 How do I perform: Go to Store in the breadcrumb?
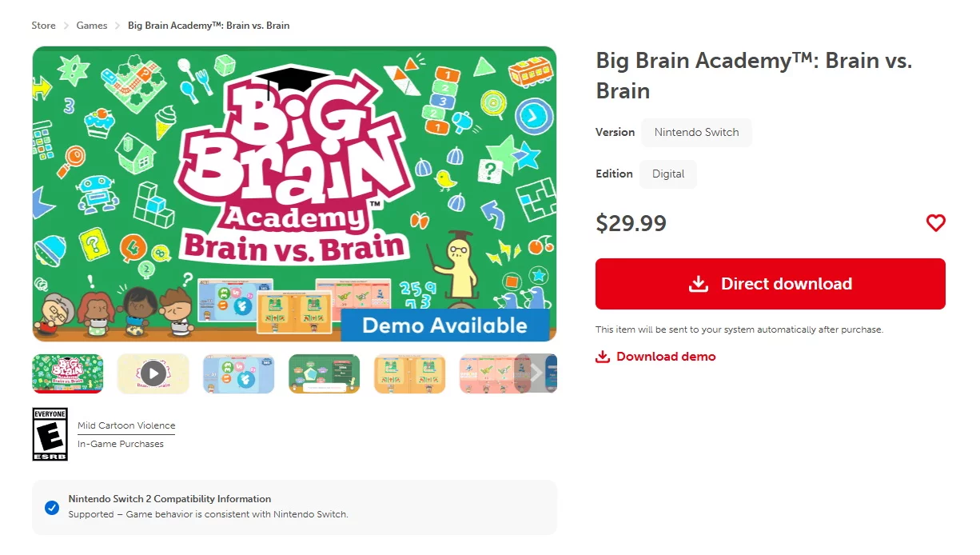click(x=44, y=26)
